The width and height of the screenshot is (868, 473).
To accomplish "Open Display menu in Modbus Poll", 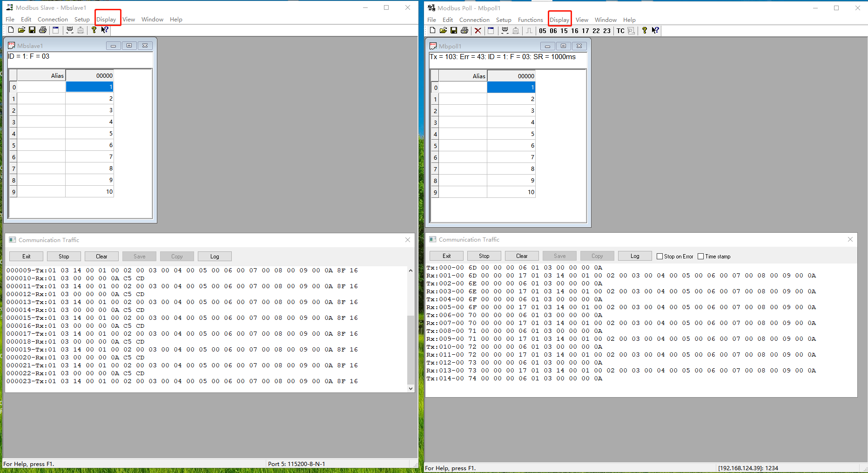I will coord(559,20).
